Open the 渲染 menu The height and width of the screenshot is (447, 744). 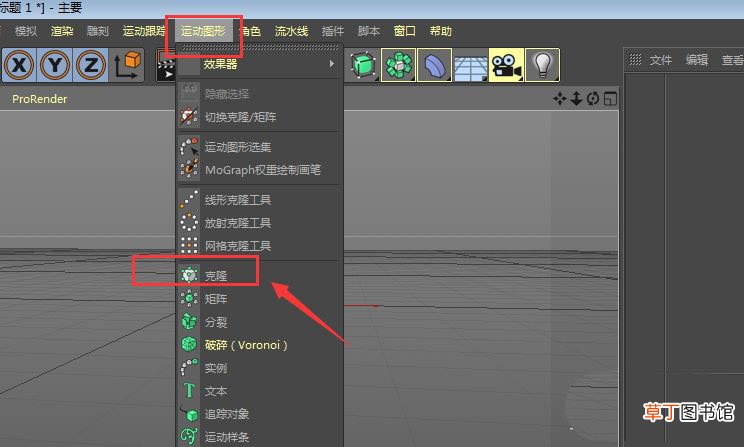click(62, 31)
